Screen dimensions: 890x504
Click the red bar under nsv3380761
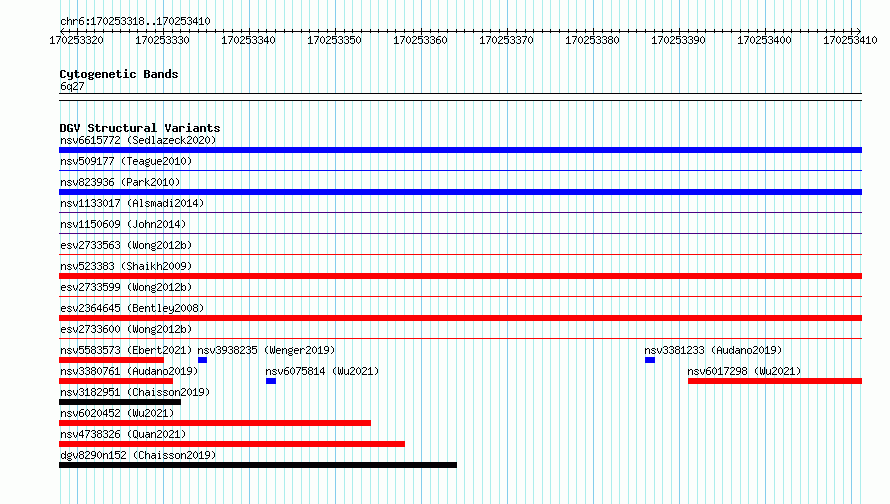point(116,381)
